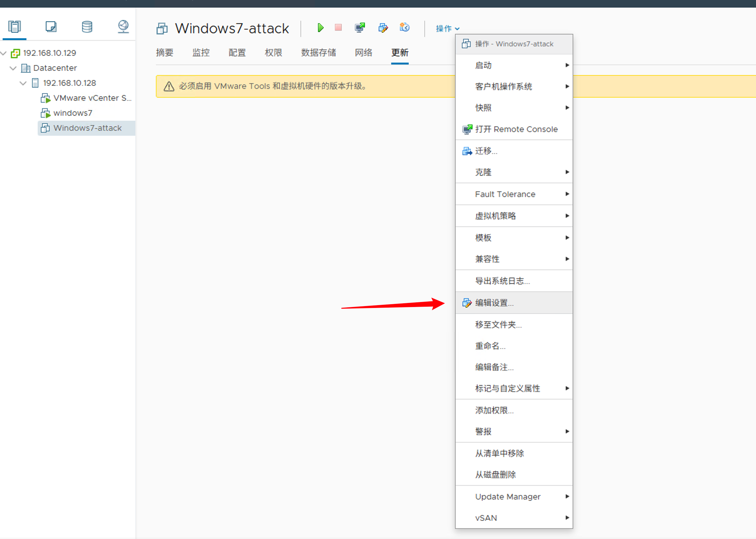Viewport: 756px width, 539px height.
Task: Click Launch Remote Console icon in toolbar
Action: pyautogui.click(x=360, y=28)
